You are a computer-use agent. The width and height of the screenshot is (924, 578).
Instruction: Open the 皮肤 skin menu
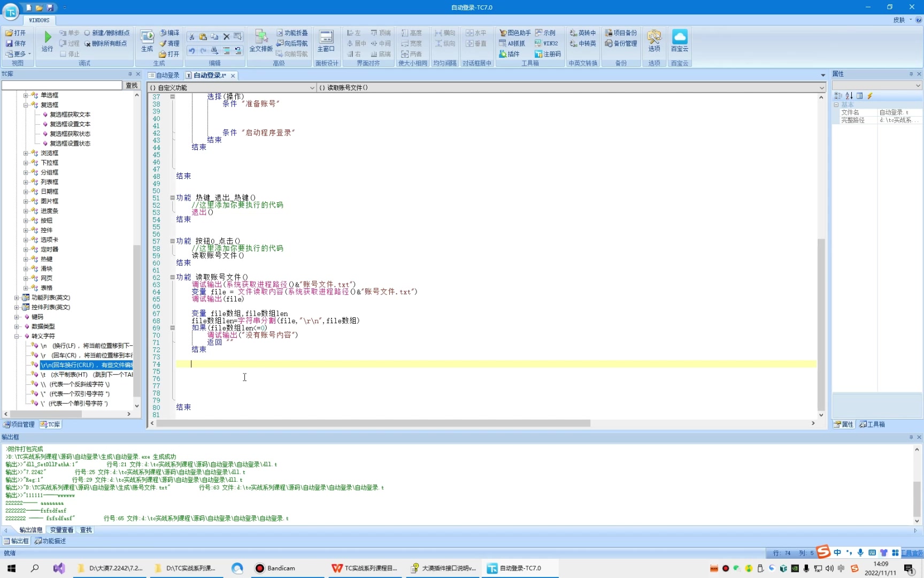coord(902,20)
